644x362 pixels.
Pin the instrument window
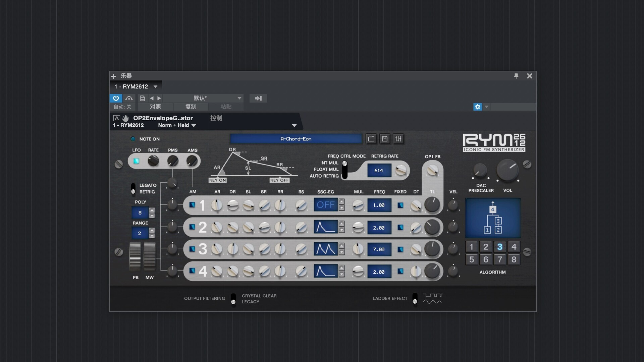click(516, 76)
